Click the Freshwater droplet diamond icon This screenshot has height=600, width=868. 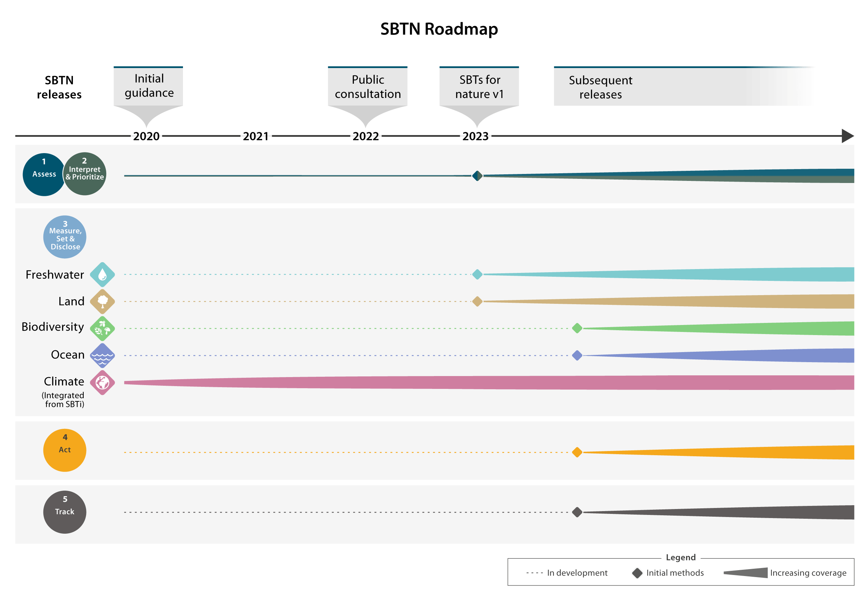point(102,275)
